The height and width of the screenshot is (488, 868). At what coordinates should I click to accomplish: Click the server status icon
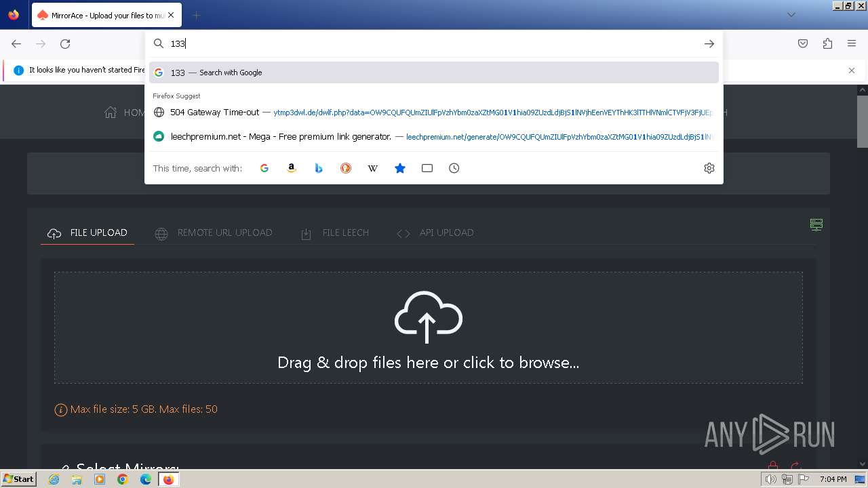(816, 224)
